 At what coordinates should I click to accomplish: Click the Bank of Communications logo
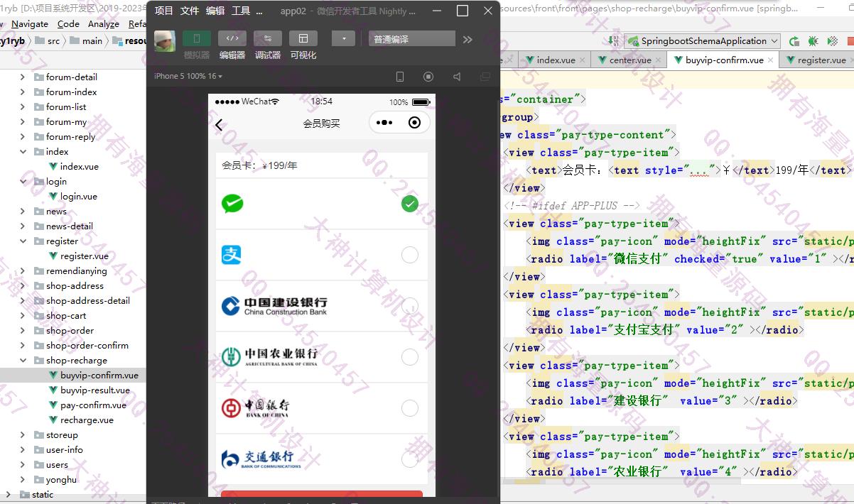pos(261,459)
